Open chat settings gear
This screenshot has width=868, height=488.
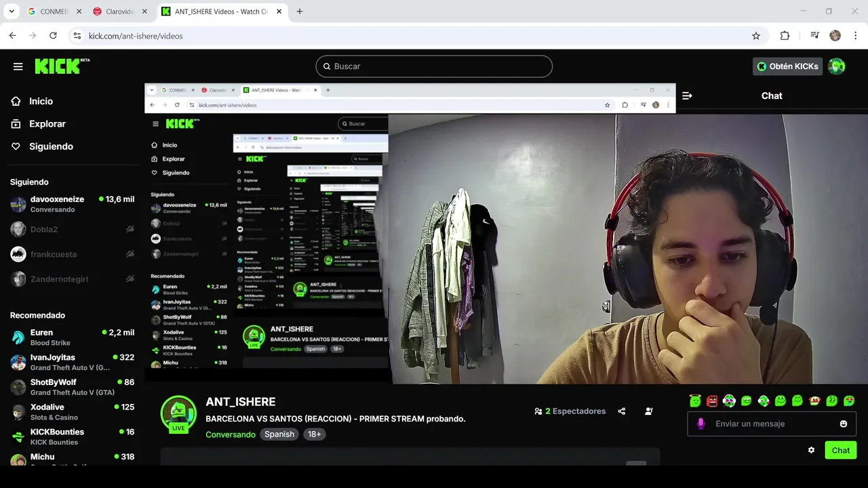tap(811, 450)
